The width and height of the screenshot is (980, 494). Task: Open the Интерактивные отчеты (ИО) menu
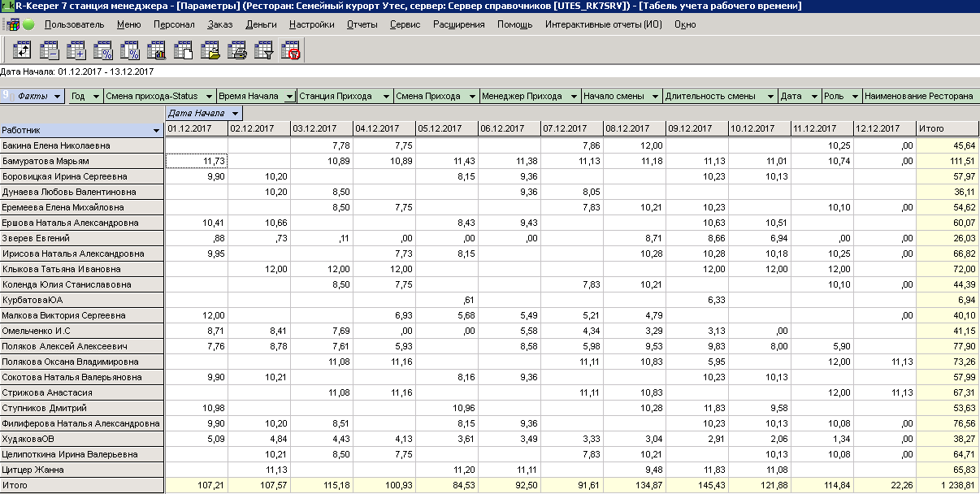coord(603,24)
